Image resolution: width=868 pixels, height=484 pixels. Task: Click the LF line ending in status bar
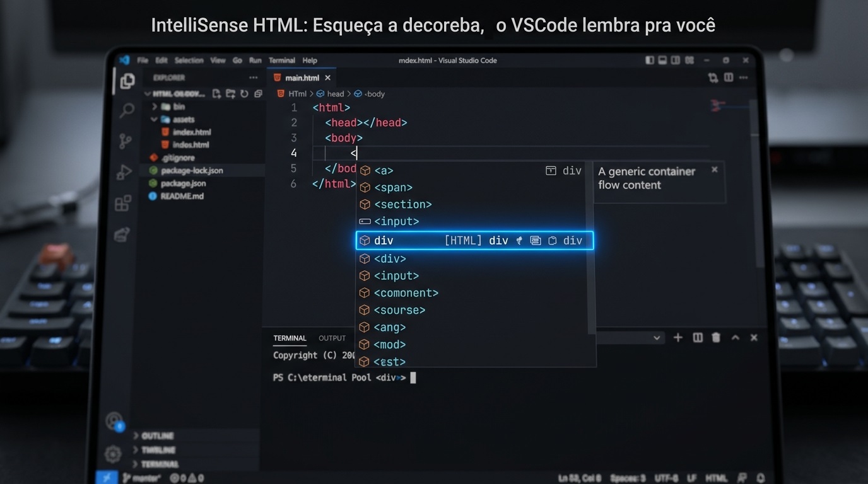691,478
